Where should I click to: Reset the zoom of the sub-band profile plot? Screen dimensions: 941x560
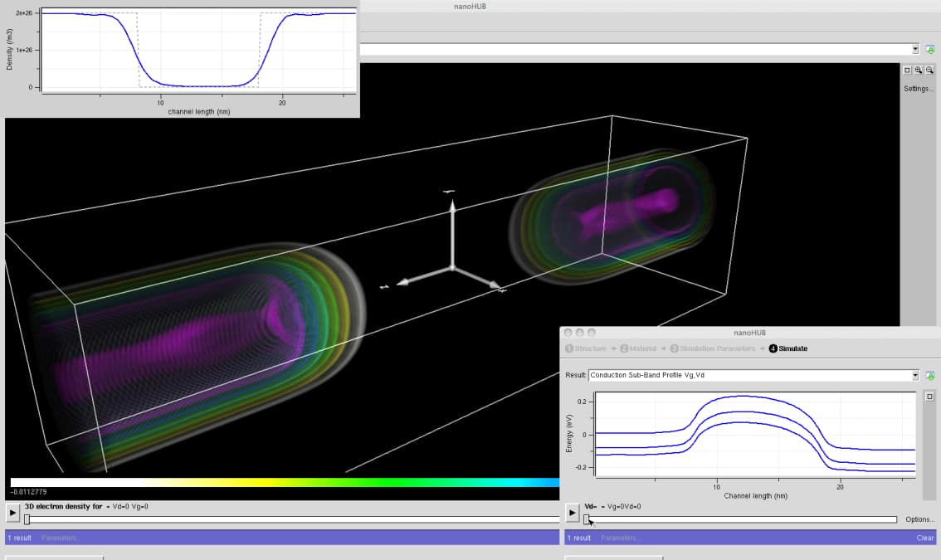pyautogui.click(x=930, y=397)
